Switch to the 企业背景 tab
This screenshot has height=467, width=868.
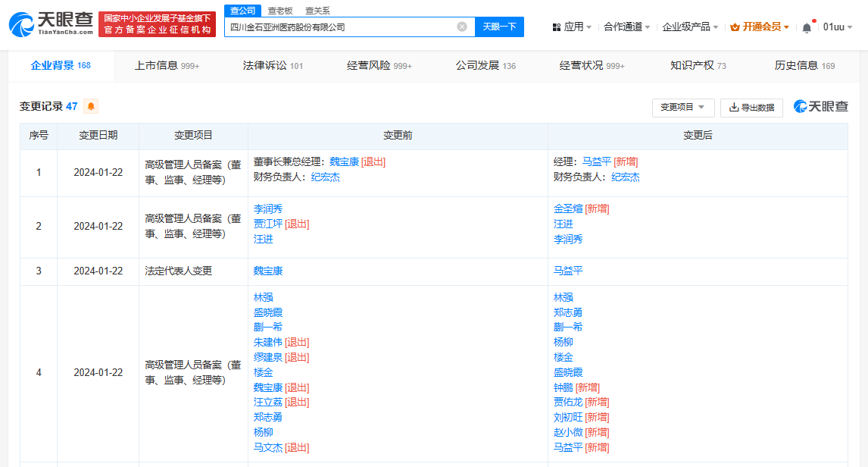[61, 65]
